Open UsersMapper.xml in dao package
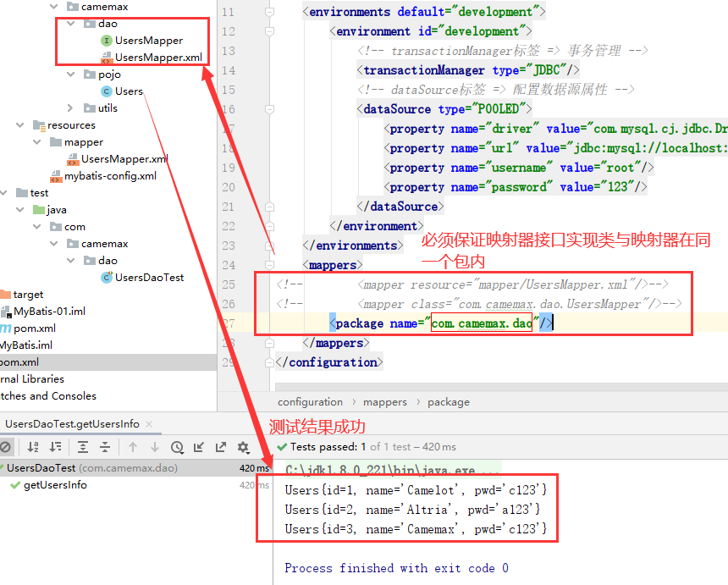The width and height of the screenshot is (728, 585). point(158,57)
